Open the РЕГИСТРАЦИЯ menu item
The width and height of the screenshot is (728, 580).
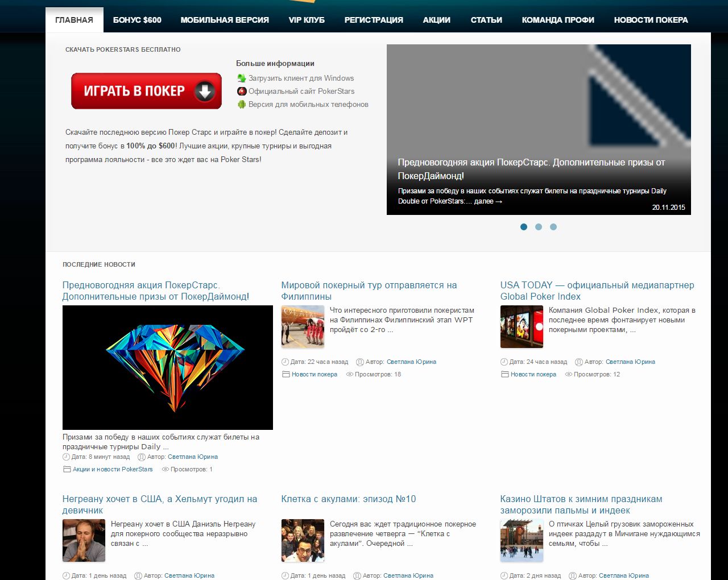tap(374, 20)
